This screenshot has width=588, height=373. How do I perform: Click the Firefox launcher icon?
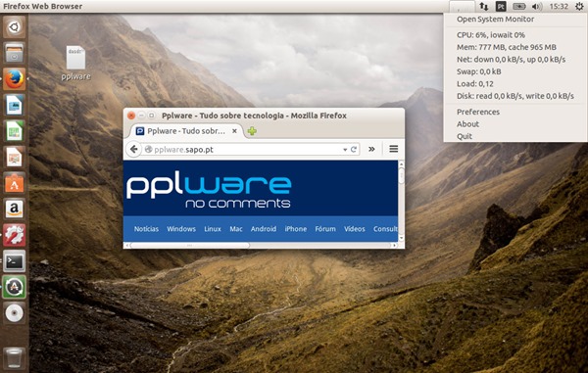pyautogui.click(x=15, y=79)
